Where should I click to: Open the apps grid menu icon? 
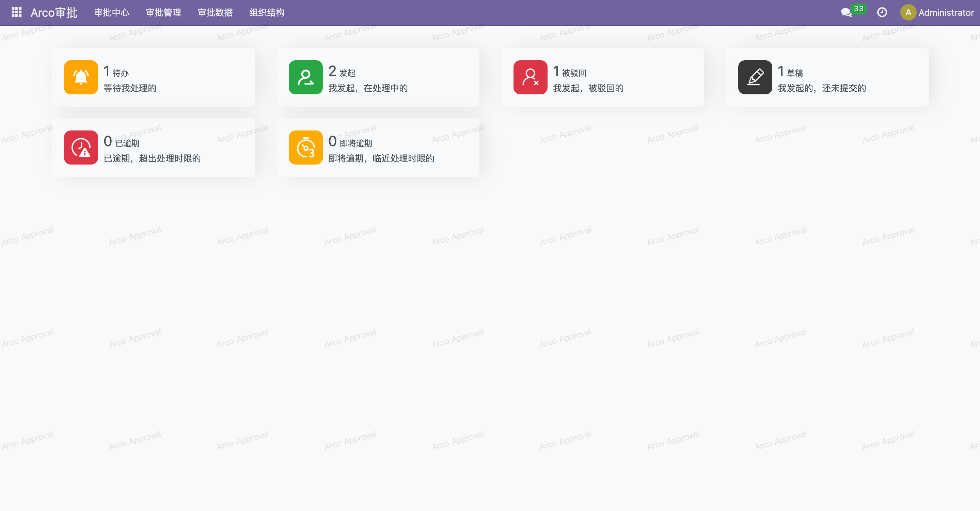click(x=16, y=13)
